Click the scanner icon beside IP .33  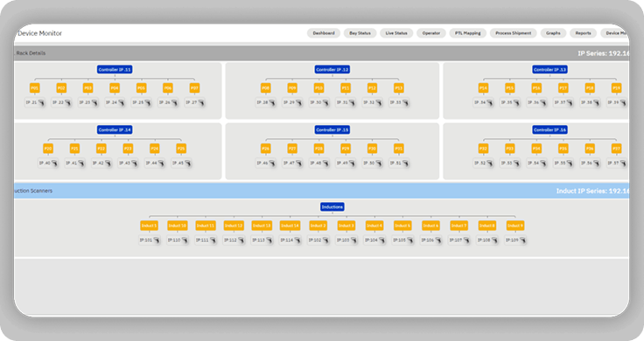pyautogui.click(x=405, y=102)
